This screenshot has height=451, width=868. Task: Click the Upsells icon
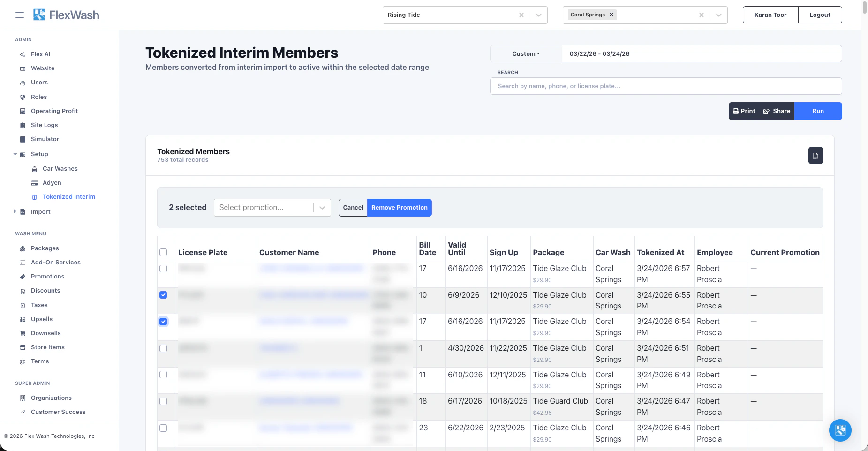[23, 319]
